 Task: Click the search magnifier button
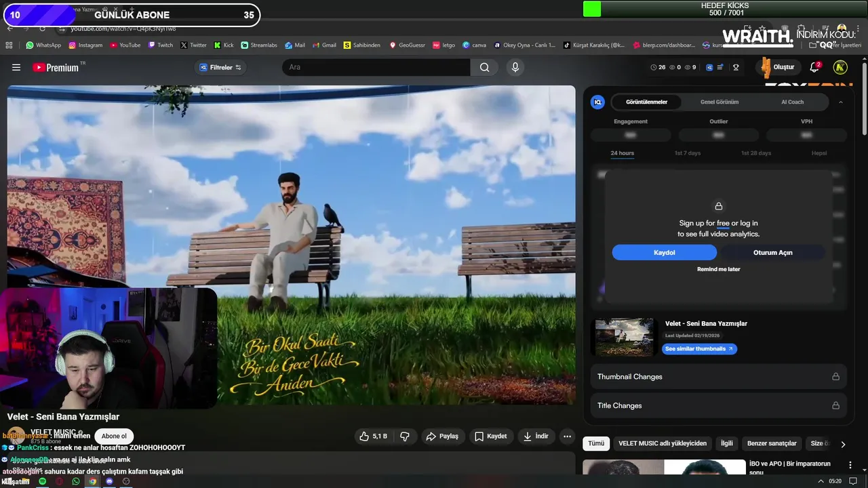[484, 67]
